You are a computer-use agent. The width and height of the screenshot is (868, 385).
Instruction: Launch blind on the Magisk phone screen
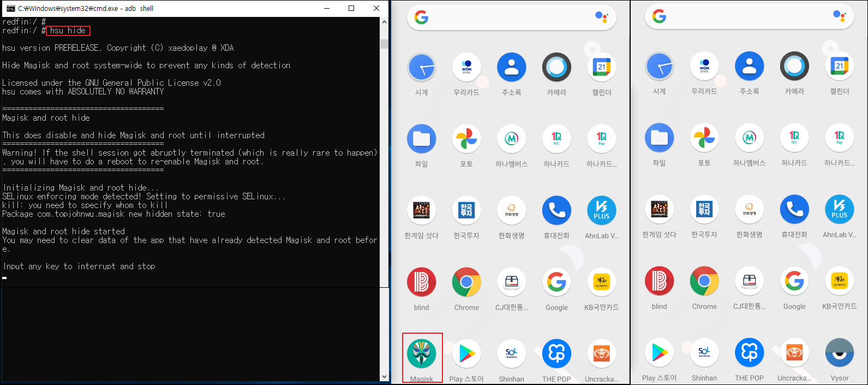tap(422, 282)
